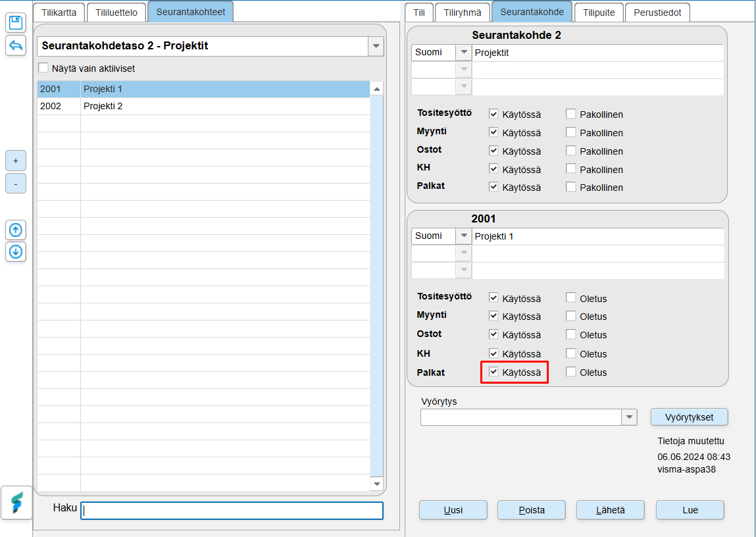
Task: Click the minus icon button
Action: click(x=16, y=184)
